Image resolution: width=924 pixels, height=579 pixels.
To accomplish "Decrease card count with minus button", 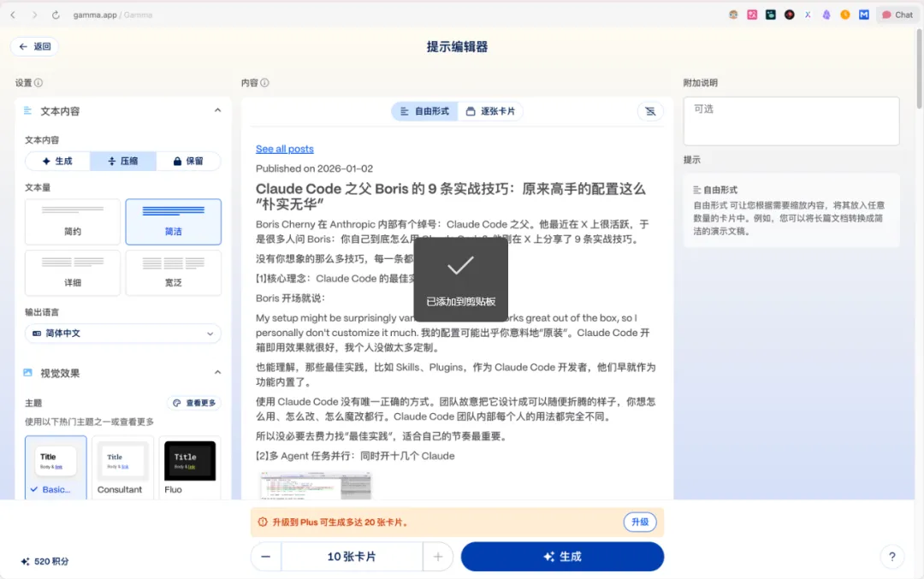I will pos(266,557).
